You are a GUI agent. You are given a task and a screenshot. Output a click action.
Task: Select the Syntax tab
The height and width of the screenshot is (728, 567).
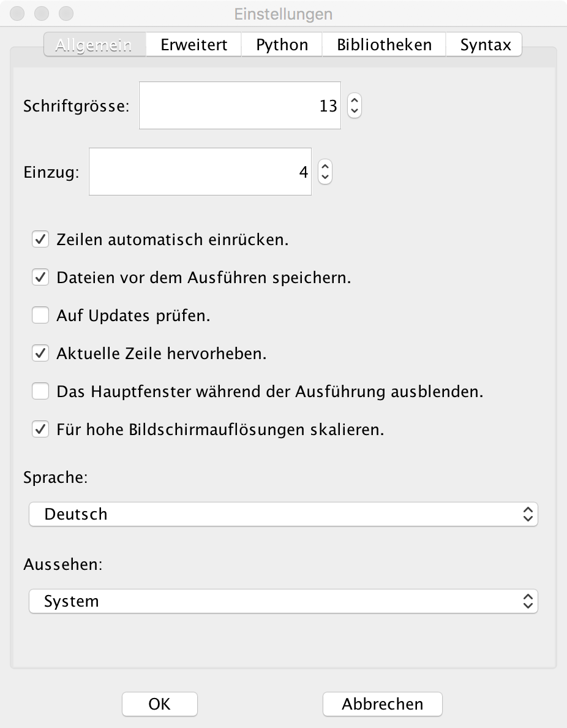coord(485,45)
